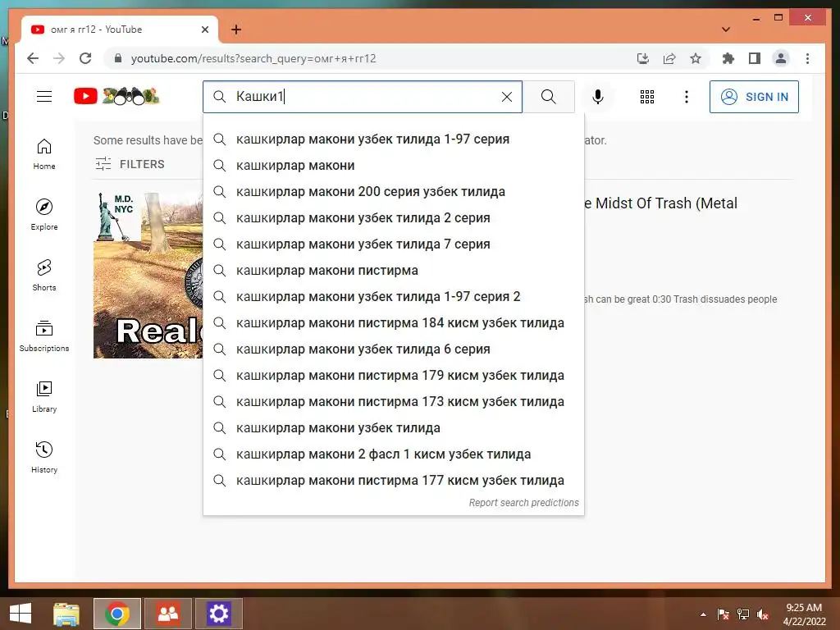Pick suggestion 'узбек тилида 2 серия'
Viewport: 840px width, 630px height.
click(x=394, y=218)
